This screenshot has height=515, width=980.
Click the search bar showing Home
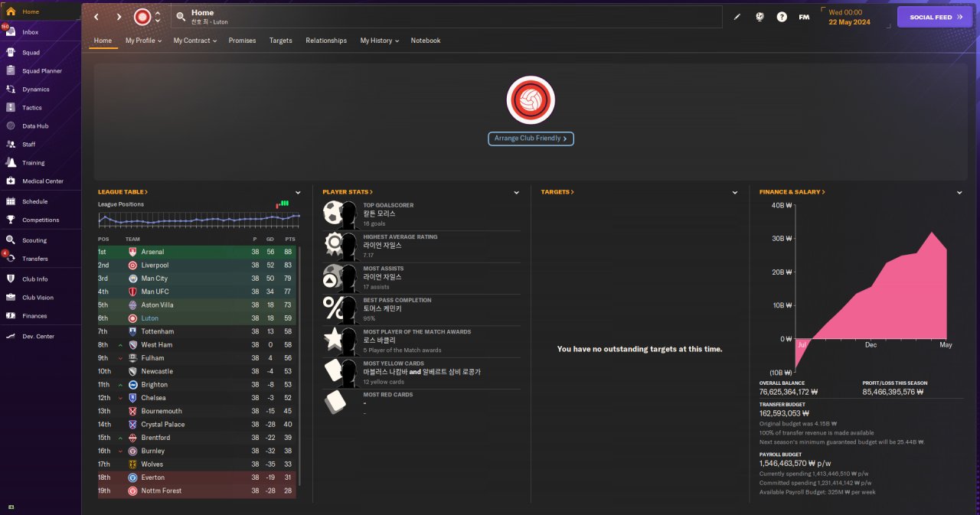(x=446, y=17)
